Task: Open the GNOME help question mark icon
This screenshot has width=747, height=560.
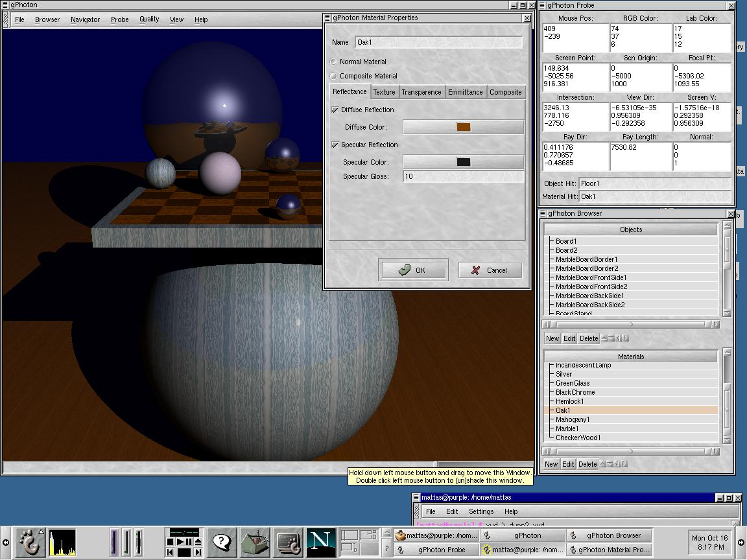Action: click(222, 542)
